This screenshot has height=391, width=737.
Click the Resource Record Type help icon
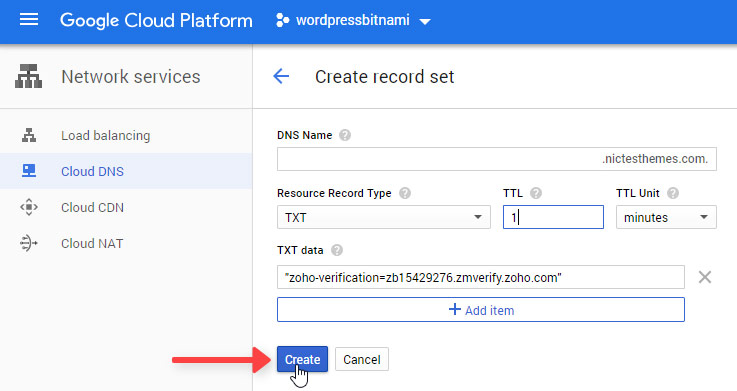[405, 193]
